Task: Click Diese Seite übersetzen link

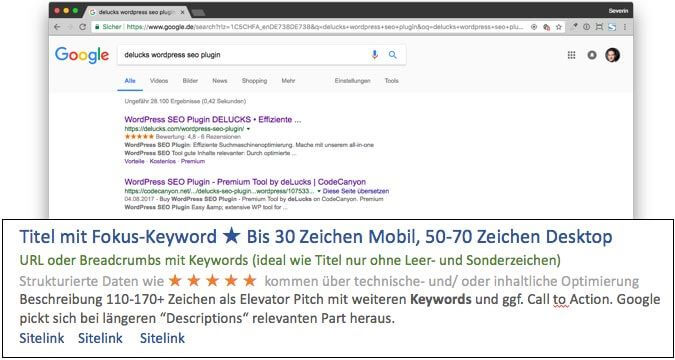Action: click(356, 191)
